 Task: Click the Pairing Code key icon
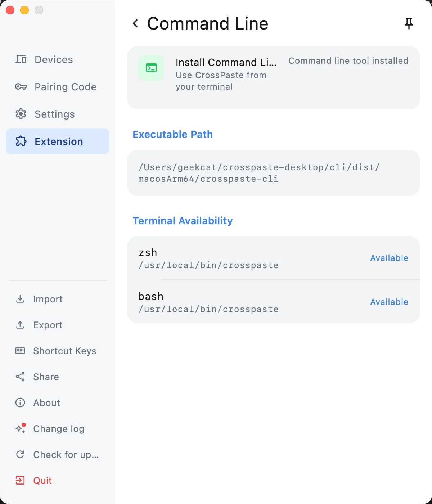click(x=21, y=87)
